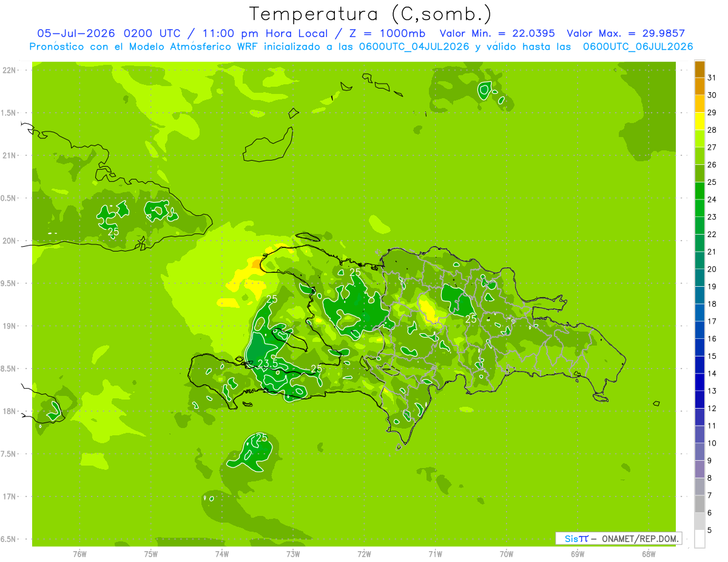728x562 pixels.
Task: Click the Valor Min. = 22.0395 text
Action: [x=496, y=33]
